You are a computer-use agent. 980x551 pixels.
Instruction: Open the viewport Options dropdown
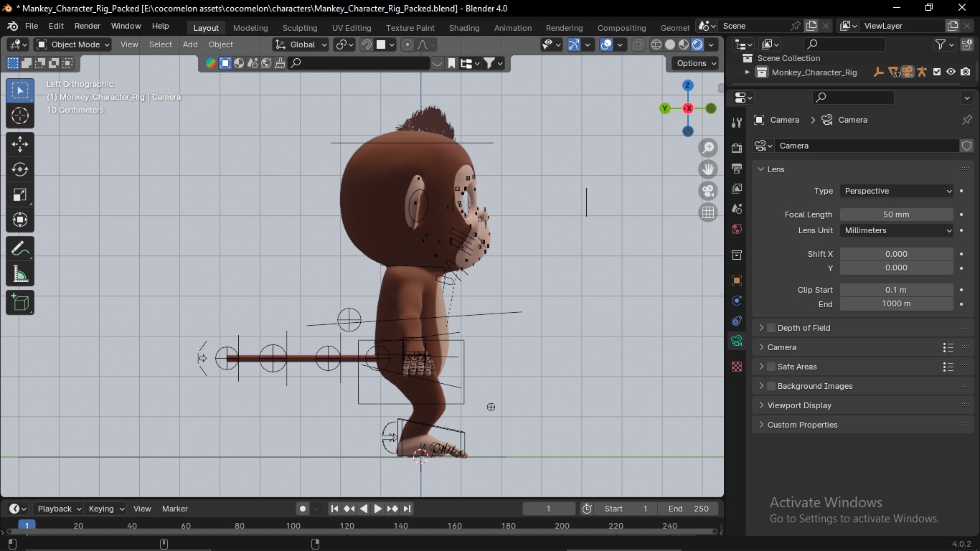tap(695, 63)
